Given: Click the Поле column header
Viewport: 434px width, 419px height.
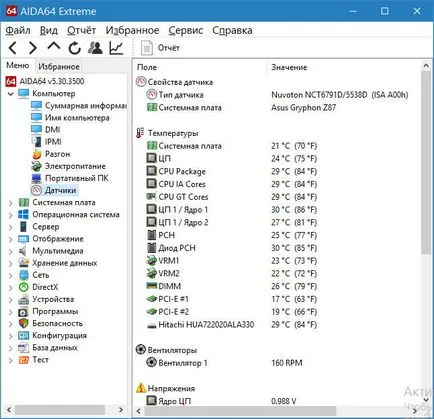Looking at the screenshot, I should tap(147, 67).
